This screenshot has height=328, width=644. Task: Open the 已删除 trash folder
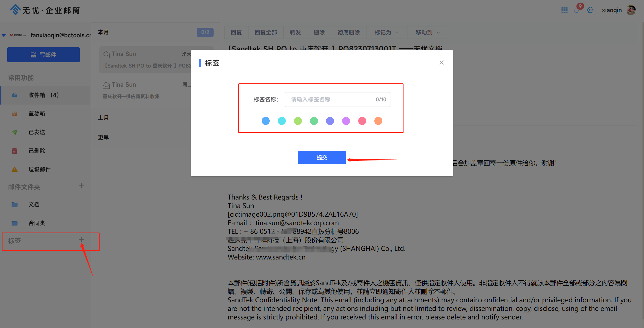tap(37, 151)
